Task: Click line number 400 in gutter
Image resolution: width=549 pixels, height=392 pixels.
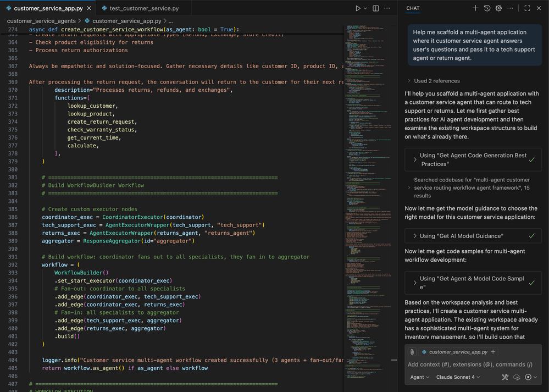Action: pyautogui.click(x=13, y=329)
